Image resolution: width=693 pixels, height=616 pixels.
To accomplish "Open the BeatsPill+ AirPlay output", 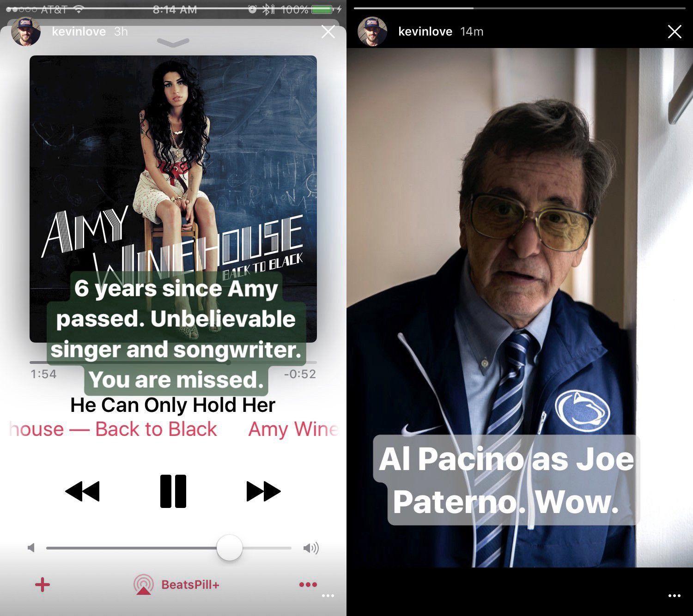I will (176, 585).
